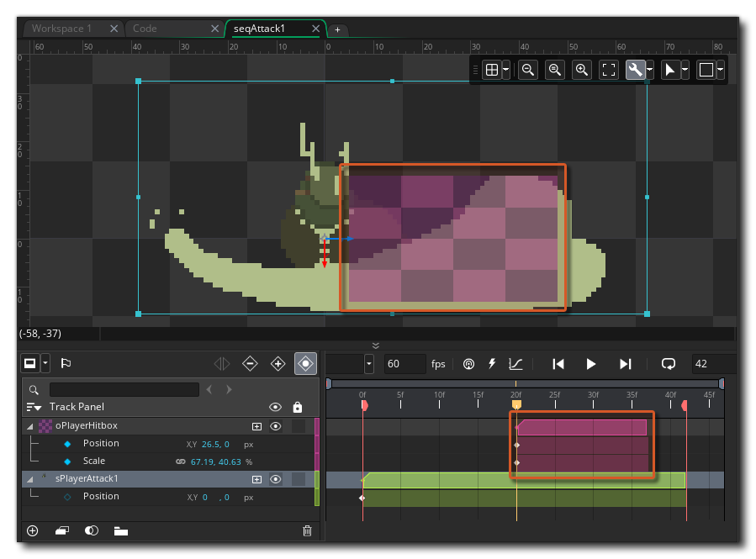Screen dimensions: 756x559
Task: Click the zoom in magnifier icon
Action: (581, 70)
